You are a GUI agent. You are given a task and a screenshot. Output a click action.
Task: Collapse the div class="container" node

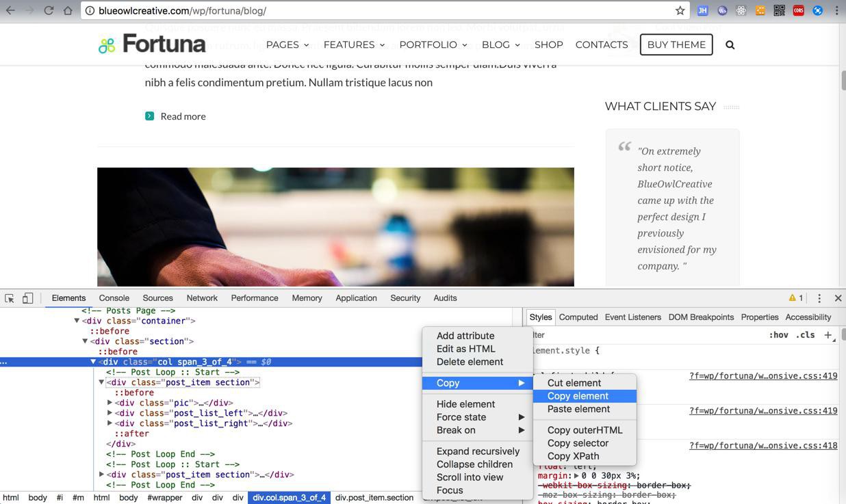[77, 321]
